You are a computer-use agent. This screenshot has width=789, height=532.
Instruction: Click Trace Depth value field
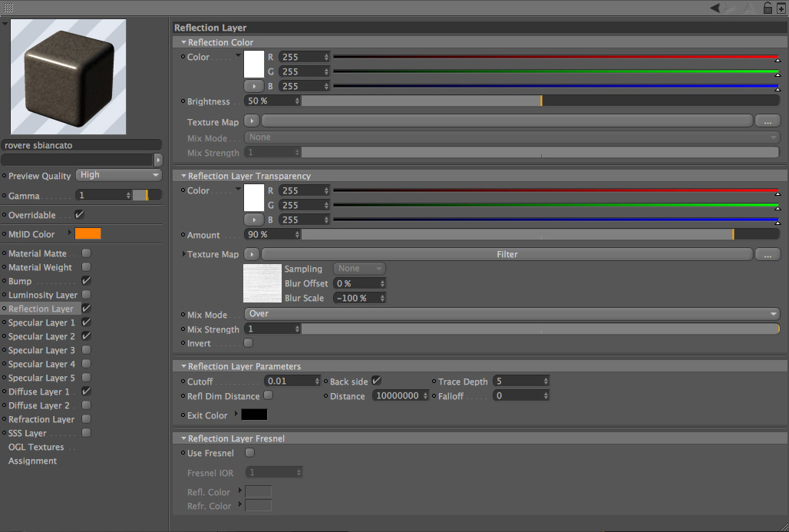click(x=521, y=381)
